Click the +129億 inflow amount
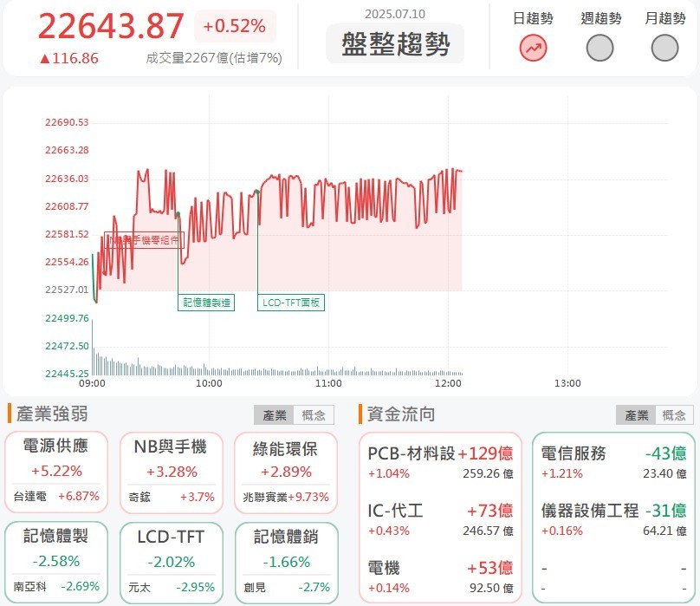The width and height of the screenshot is (700, 606). click(x=485, y=453)
